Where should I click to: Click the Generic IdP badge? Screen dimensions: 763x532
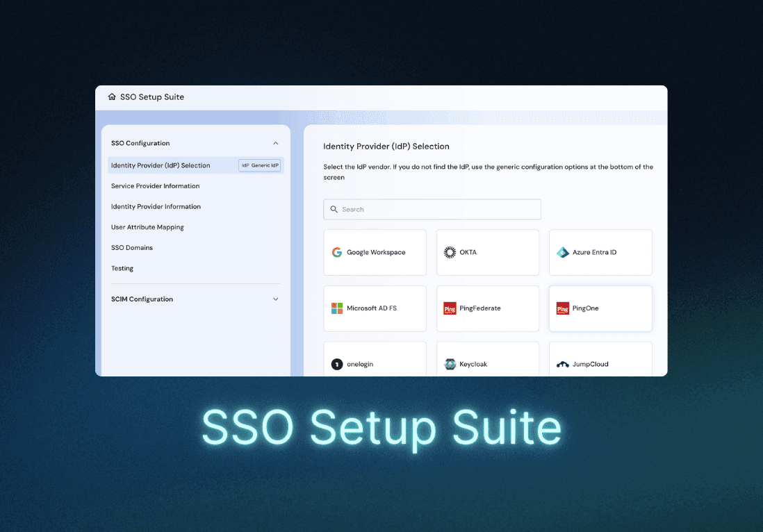tap(259, 165)
